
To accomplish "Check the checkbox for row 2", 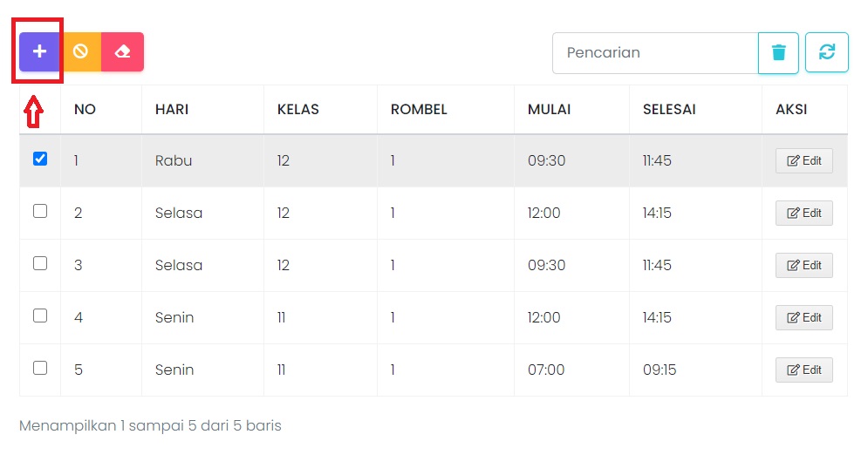I will (x=40, y=211).
